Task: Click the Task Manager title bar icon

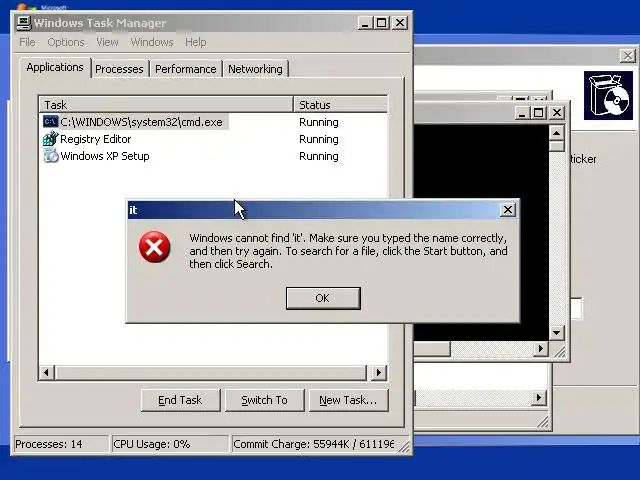Action: coord(24,23)
